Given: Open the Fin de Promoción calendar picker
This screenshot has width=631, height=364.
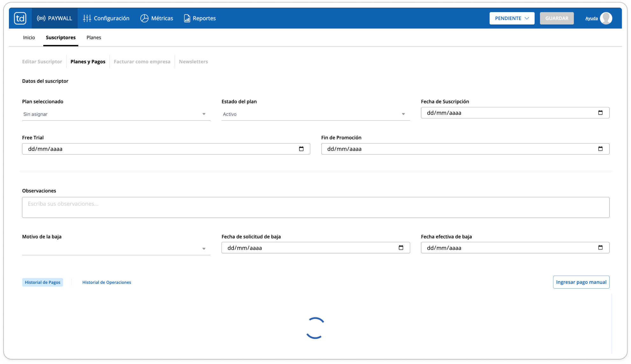Looking at the screenshot, I should [600, 149].
